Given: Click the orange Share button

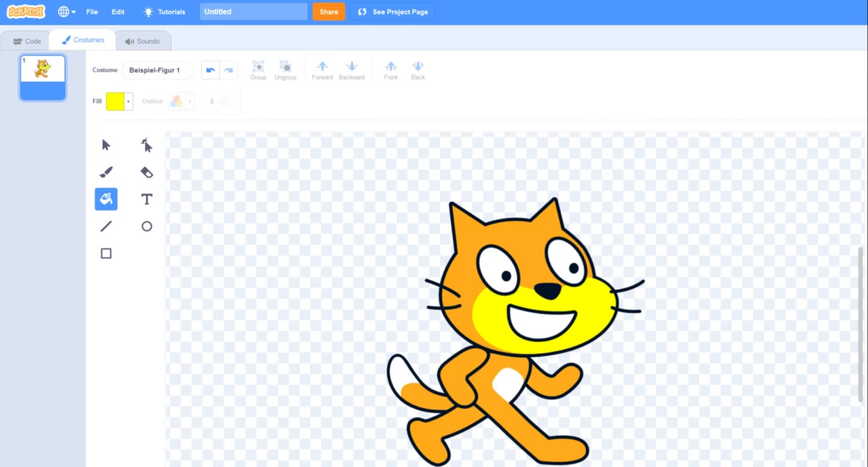Looking at the screenshot, I should [x=328, y=12].
